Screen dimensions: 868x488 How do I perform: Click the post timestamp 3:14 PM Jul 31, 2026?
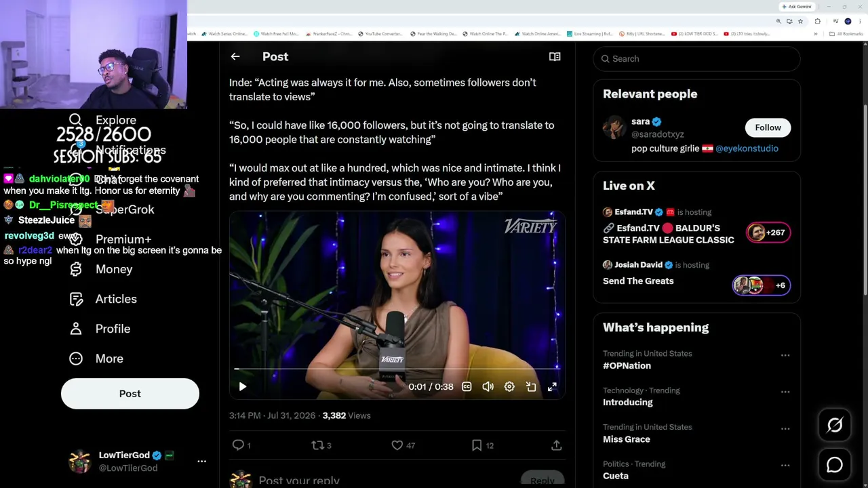272,415
